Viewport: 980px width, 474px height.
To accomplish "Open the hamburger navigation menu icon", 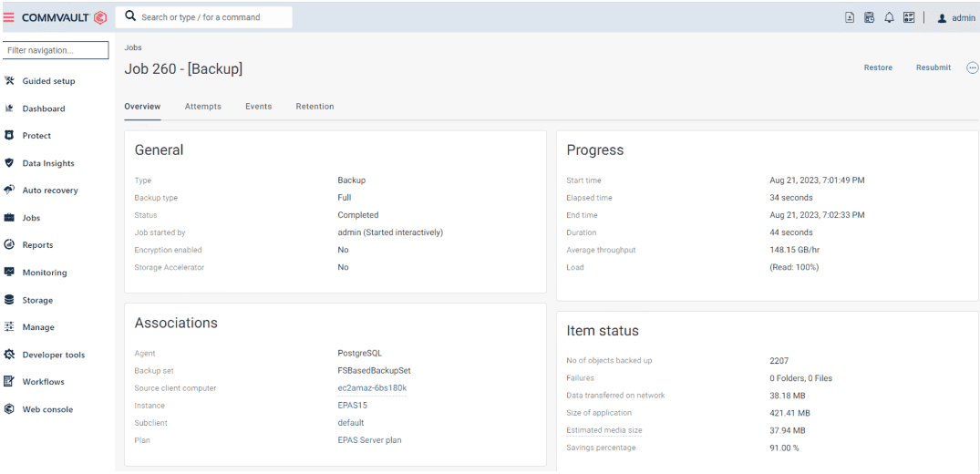I will 9,17.
